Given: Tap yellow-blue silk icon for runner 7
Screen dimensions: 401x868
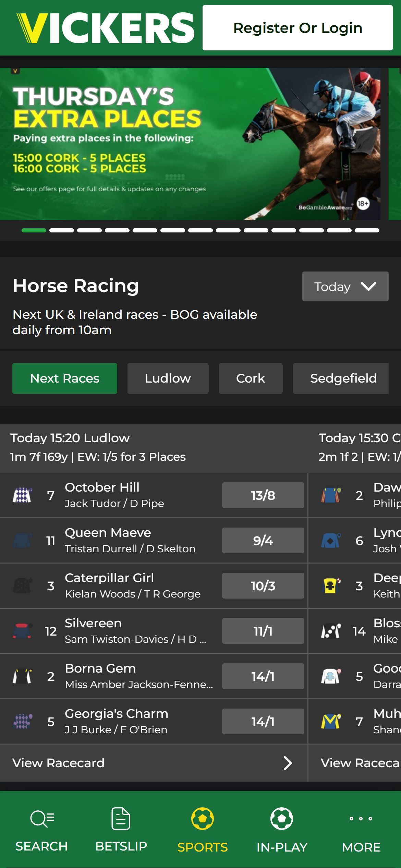Looking at the screenshot, I should pyautogui.click(x=331, y=721).
